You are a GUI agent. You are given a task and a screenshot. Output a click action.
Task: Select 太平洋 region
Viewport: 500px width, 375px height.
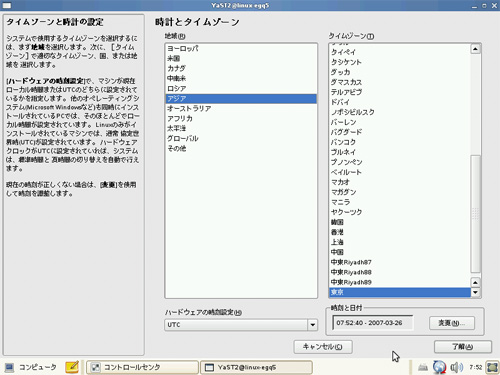[x=241, y=129]
